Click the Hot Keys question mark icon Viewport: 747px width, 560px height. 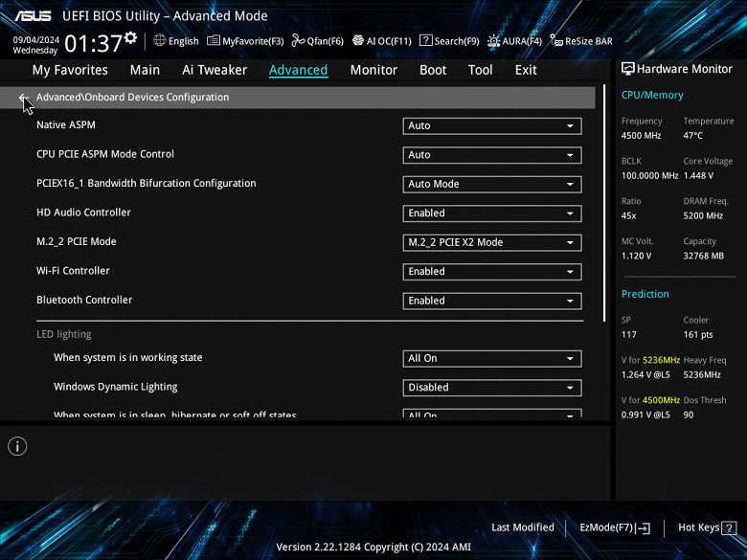(x=729, y=527)
